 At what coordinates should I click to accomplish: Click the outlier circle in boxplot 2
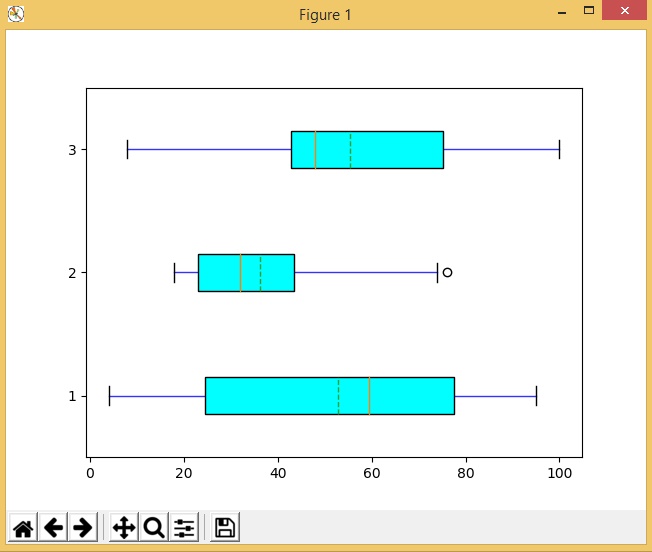click(x=447, y=272)
